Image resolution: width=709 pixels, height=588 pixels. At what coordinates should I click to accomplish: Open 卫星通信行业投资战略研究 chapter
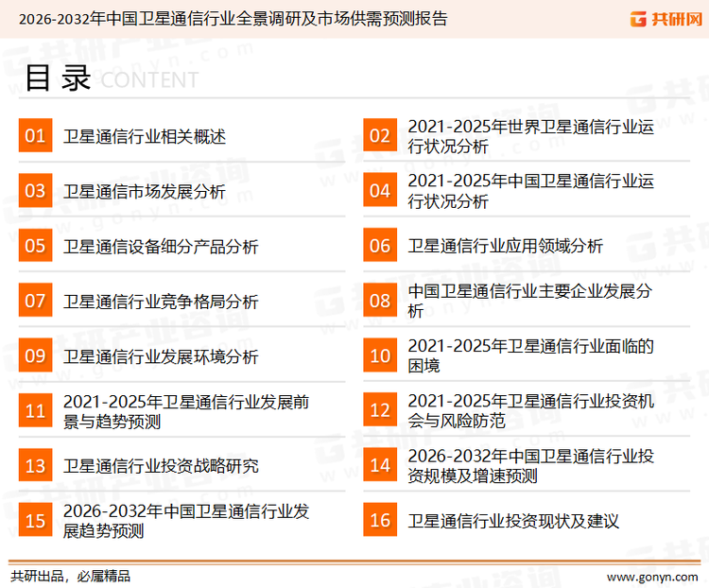pos(161,466)
